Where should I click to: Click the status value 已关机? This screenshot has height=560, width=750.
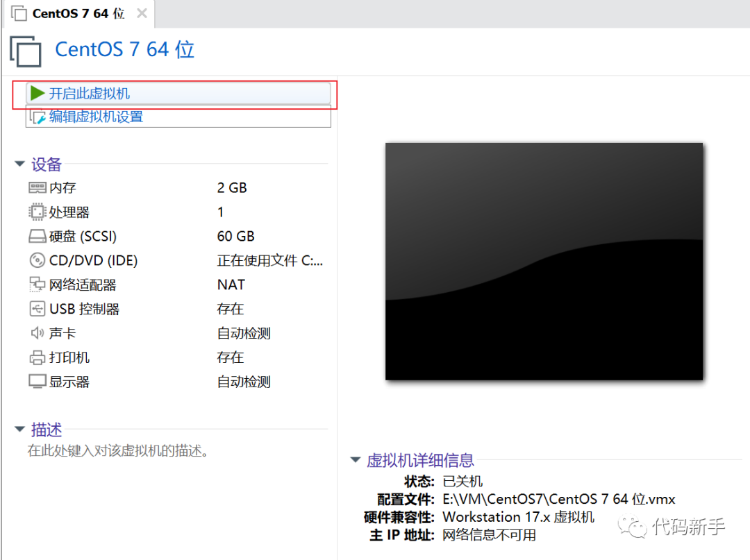pos(462,481)
